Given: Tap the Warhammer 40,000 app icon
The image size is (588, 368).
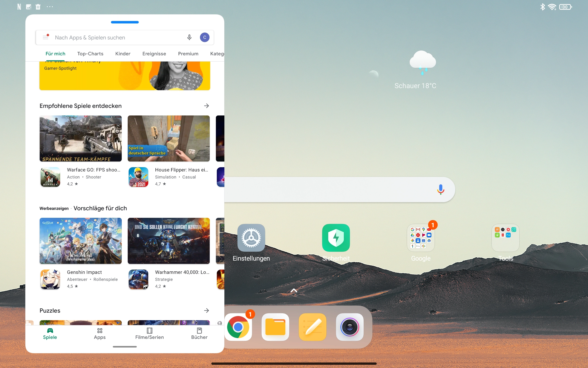Looking at the screenshot, I should pos(138,279).
